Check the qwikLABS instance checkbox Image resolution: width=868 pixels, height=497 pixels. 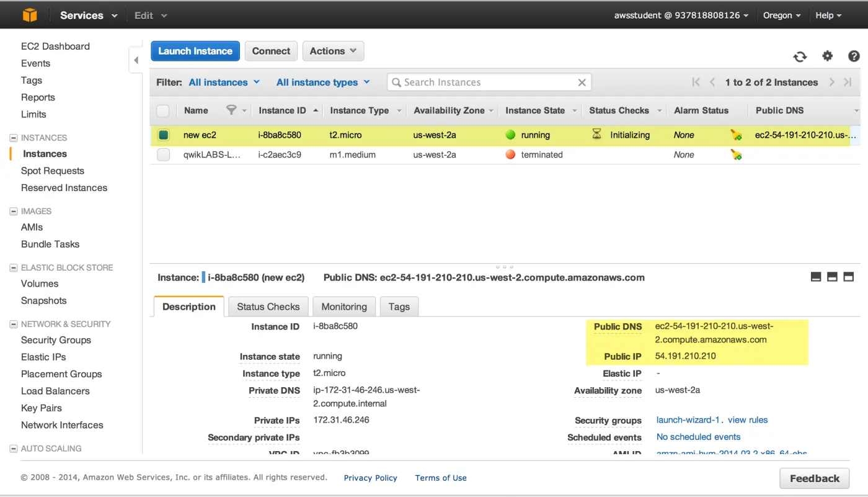pos(163,154)
